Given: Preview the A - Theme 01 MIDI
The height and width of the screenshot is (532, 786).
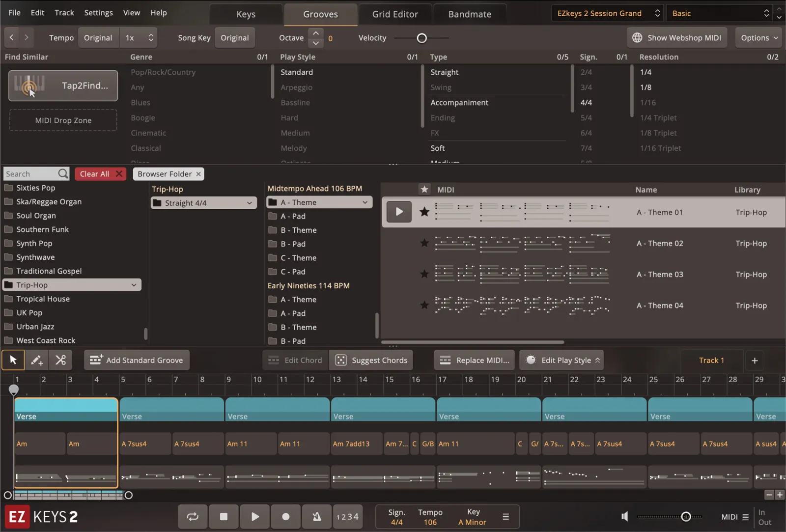Looking at the screenshot, I should pyautogui.click(x=399, y=212).
